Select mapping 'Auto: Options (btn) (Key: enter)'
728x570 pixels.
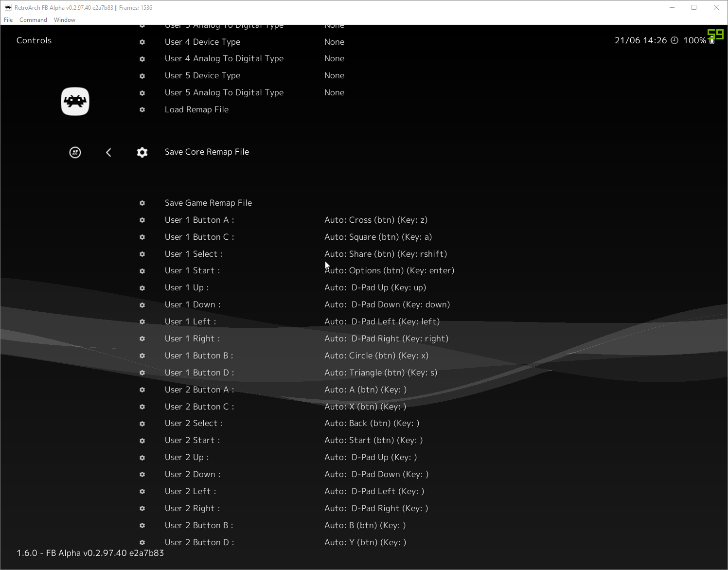click(389, 271)
